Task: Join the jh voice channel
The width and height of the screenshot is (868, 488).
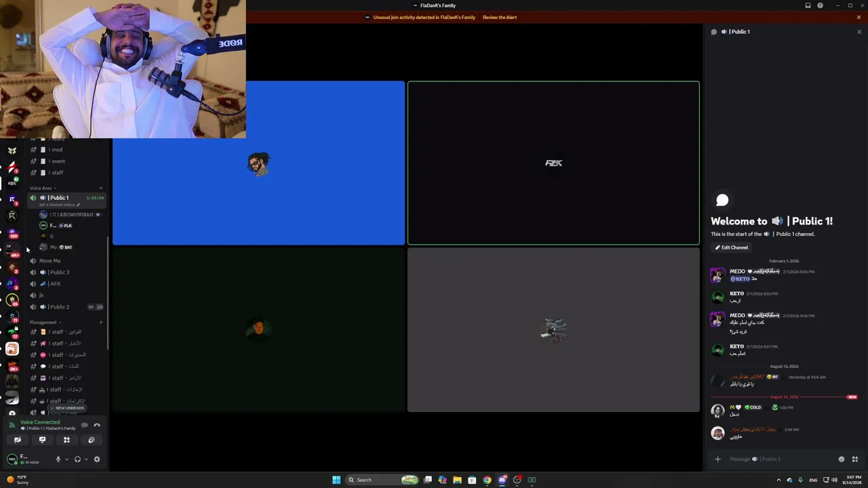Action: (x=66, y=295)
